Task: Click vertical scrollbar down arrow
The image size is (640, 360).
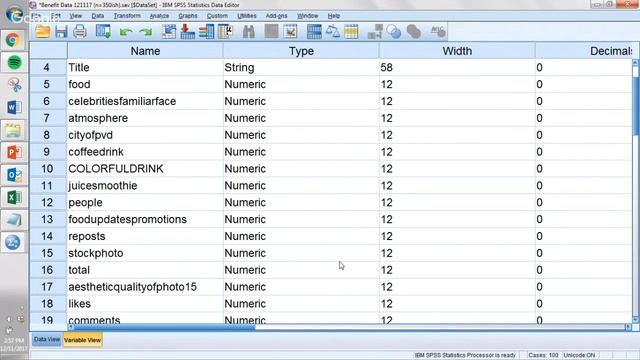Action: pos(636,320)
